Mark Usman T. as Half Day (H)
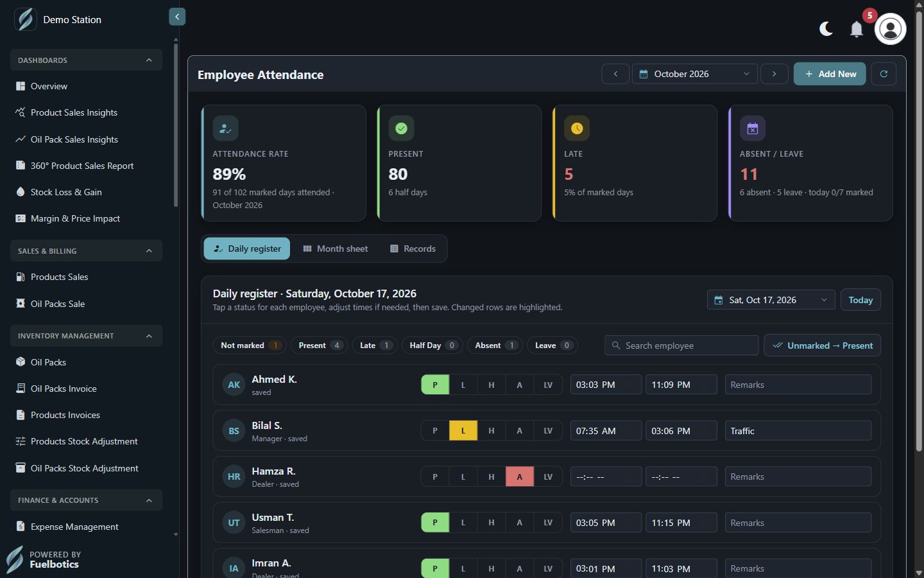 492,523
